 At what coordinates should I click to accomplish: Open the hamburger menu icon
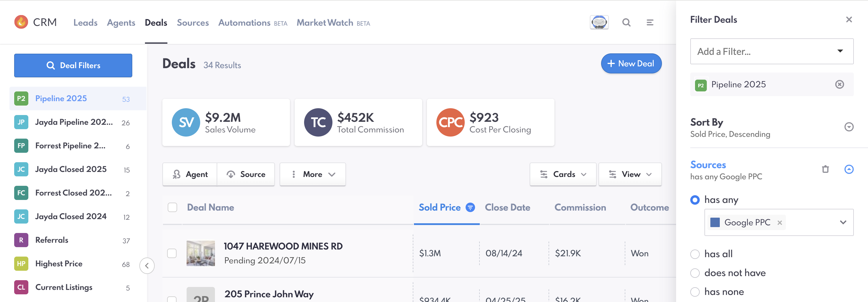coord(650,22)
